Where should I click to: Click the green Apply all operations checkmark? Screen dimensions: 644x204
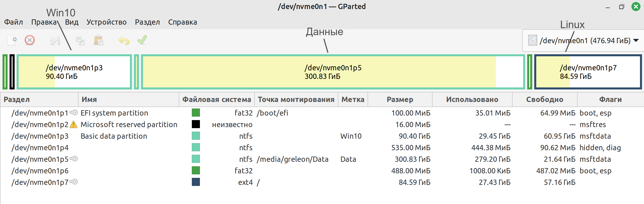click(x=142, y=40)
